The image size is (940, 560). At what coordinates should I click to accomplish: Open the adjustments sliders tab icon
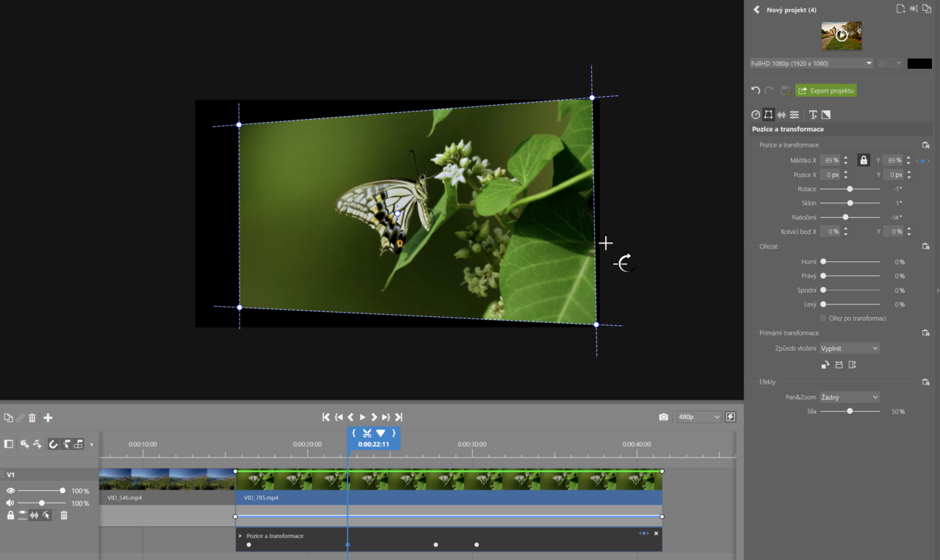tap(794, 114)
